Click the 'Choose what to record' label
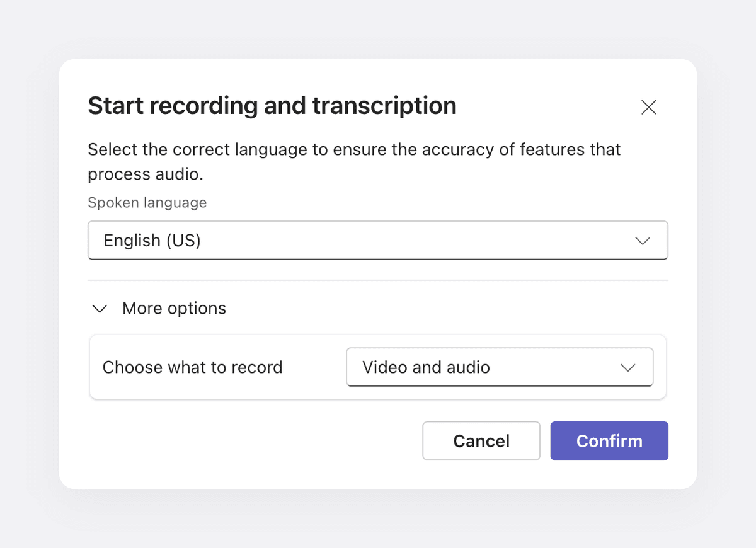The image size is (756, 548). (x=192, y=367)
